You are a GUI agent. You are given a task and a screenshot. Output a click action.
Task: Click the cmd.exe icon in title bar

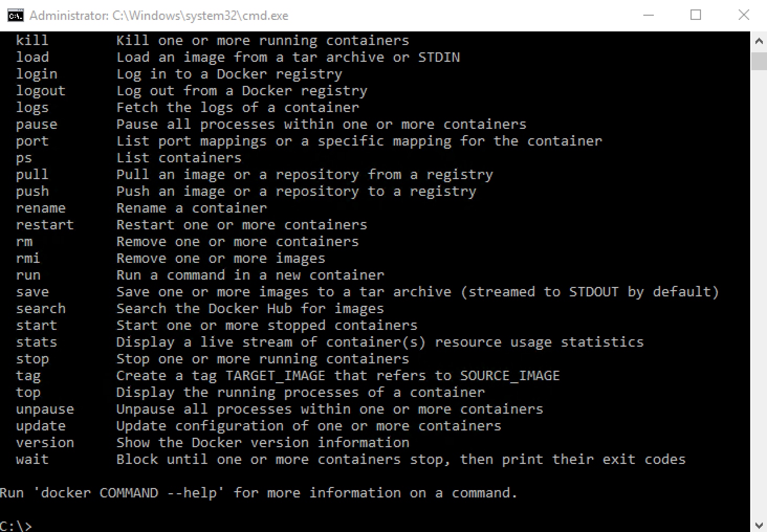tap(16, 15)
